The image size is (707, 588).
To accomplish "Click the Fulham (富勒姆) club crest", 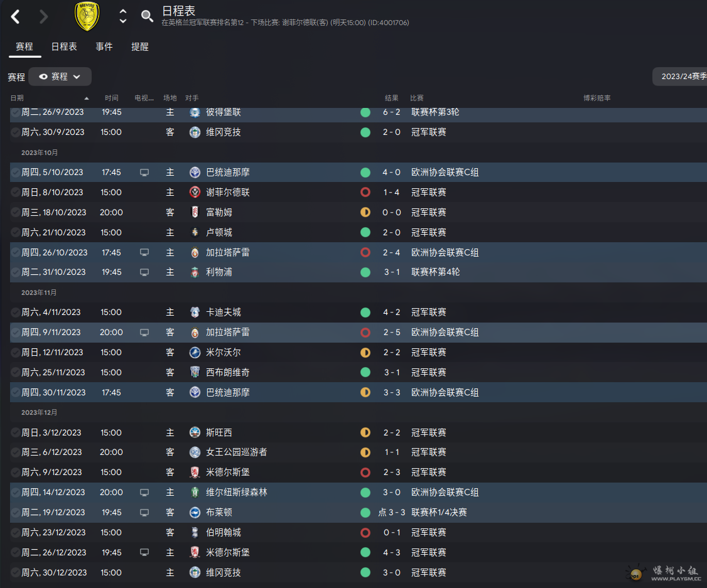I will point(195,212).
